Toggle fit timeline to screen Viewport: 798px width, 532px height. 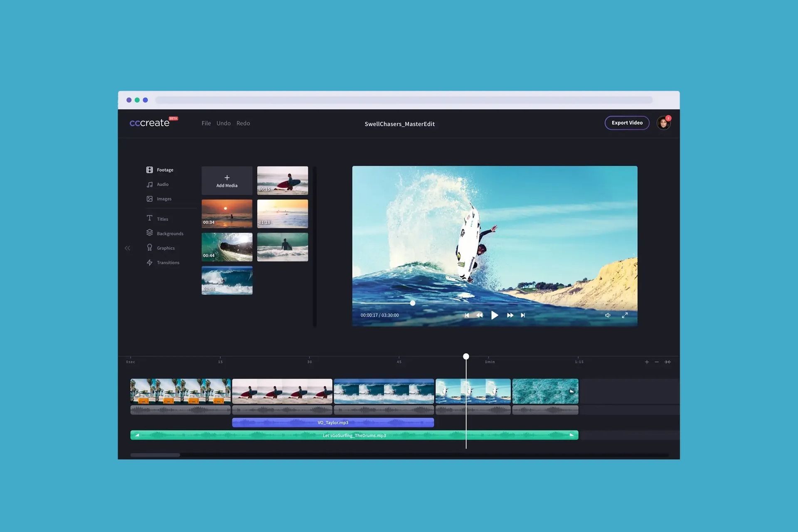point(668,362)
